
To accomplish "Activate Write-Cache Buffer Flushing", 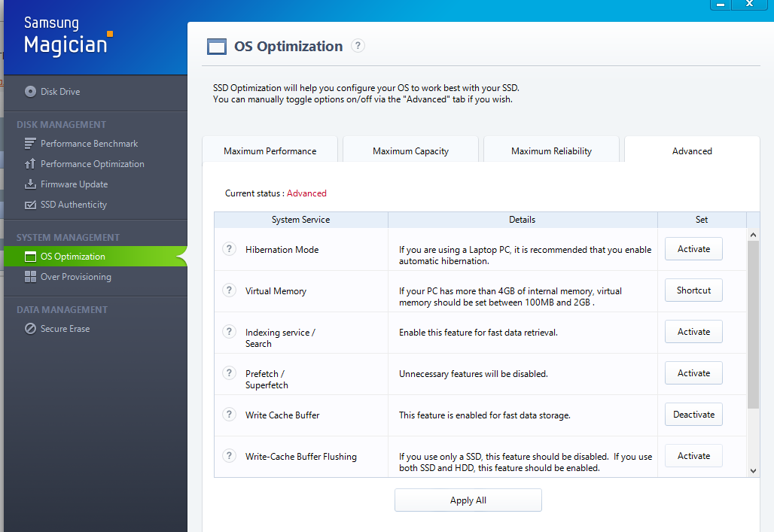I will pyautogui.click(x=693, y=456).
